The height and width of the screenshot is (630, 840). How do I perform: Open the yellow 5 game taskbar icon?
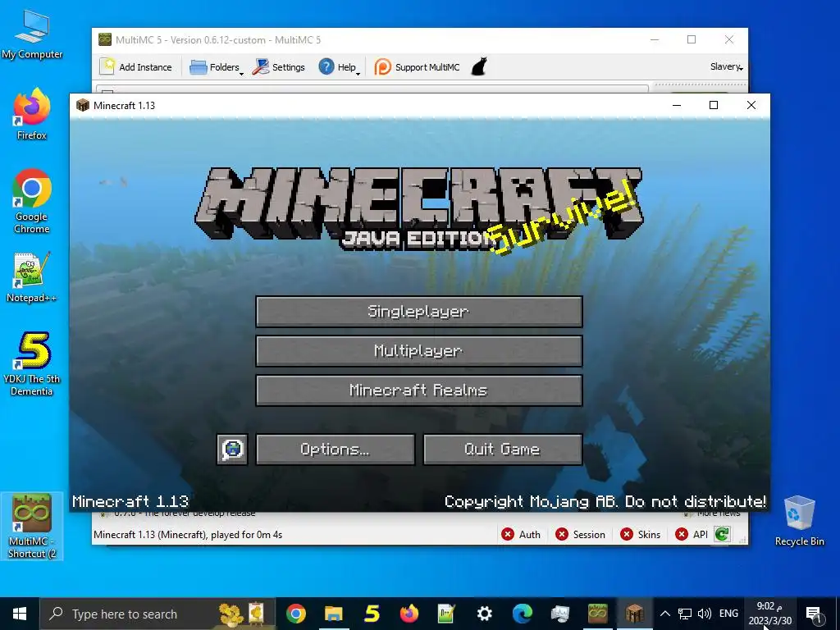point(372,614)
